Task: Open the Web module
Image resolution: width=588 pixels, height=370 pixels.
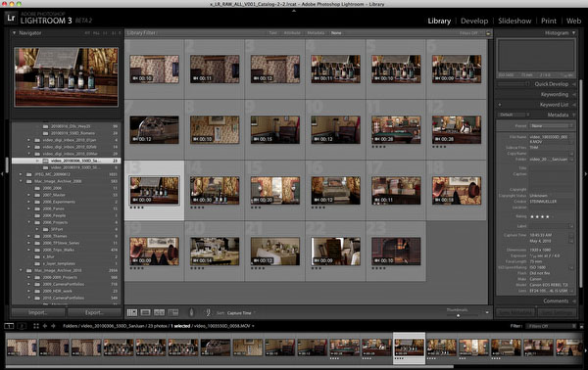Action: (x=573, y=21)
